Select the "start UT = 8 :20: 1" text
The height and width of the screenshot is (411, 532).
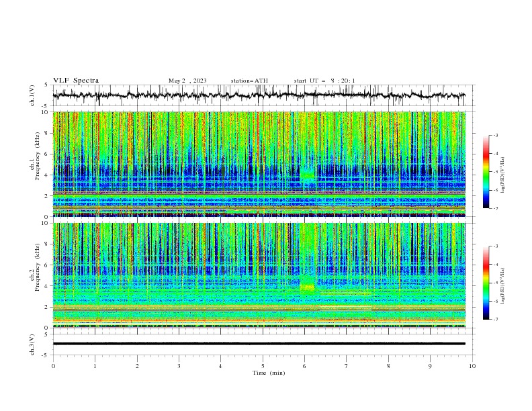pyautogui.click(x=324, y=81)
